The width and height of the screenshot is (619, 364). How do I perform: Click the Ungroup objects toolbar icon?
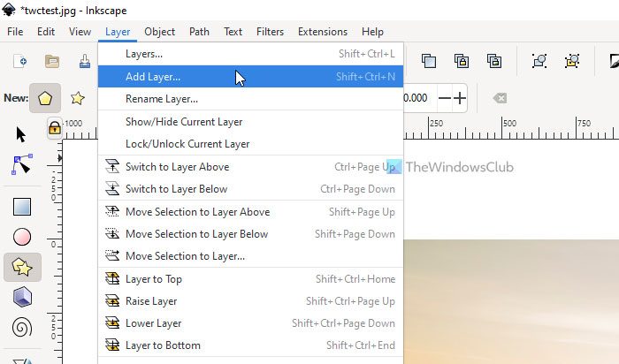[572, 61]
